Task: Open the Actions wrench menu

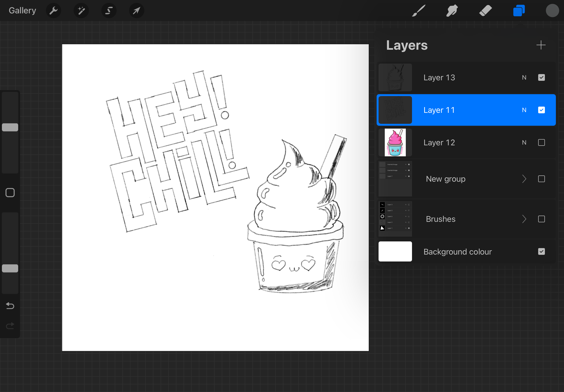Action: pos(53,11)
